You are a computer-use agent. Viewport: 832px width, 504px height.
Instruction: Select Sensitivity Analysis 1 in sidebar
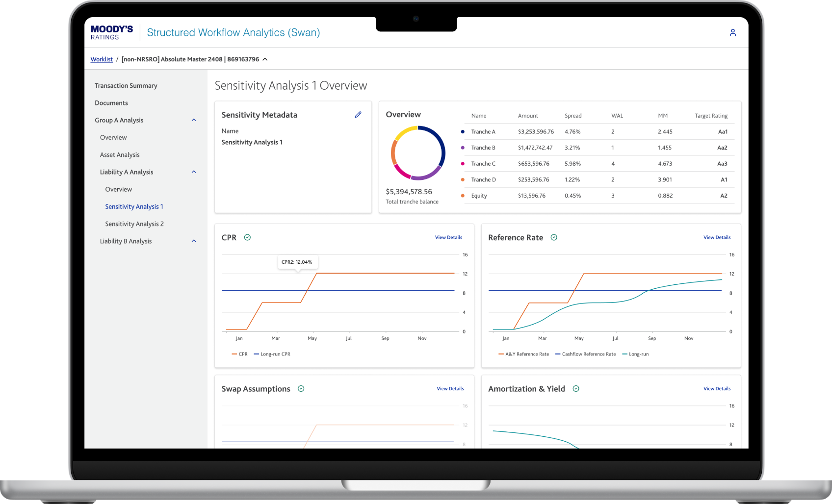pyautogui.click(x=134, y=207)
